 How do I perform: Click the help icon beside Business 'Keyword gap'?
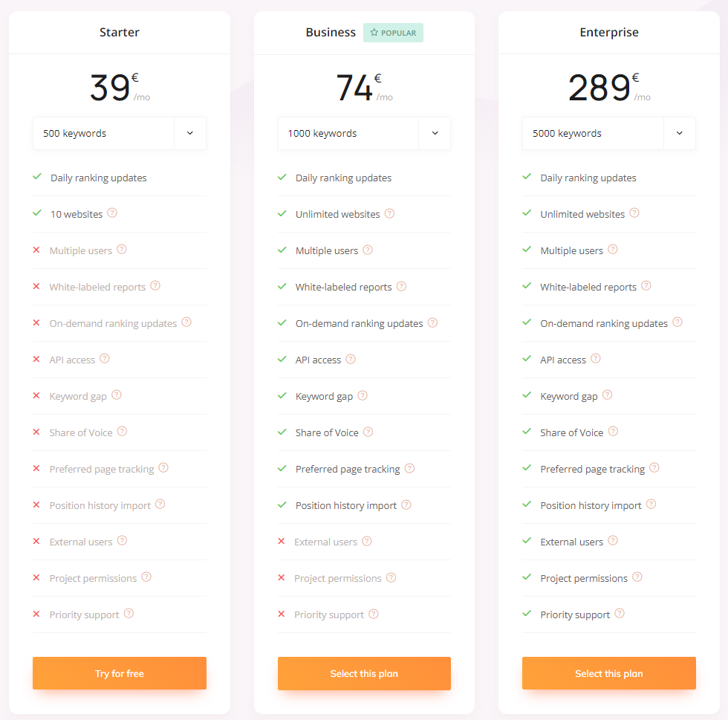(x=363, y=395)
